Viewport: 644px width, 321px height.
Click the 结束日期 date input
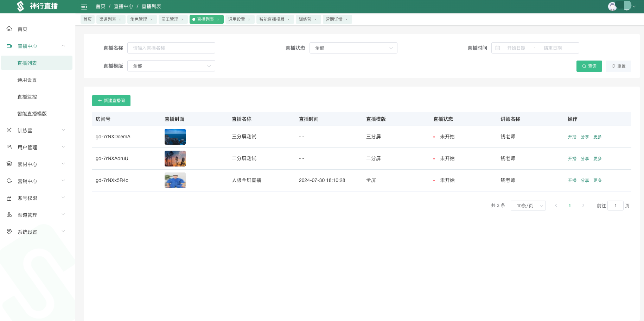(553, 48)
